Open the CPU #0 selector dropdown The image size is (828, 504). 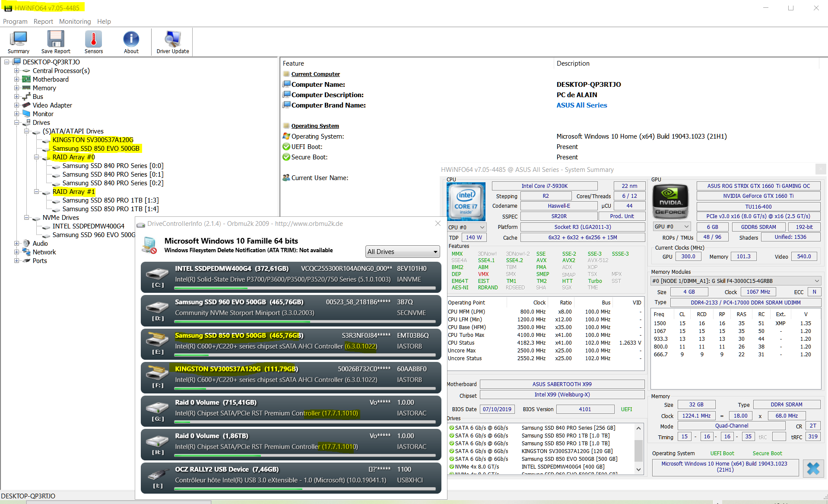point(466,227)
